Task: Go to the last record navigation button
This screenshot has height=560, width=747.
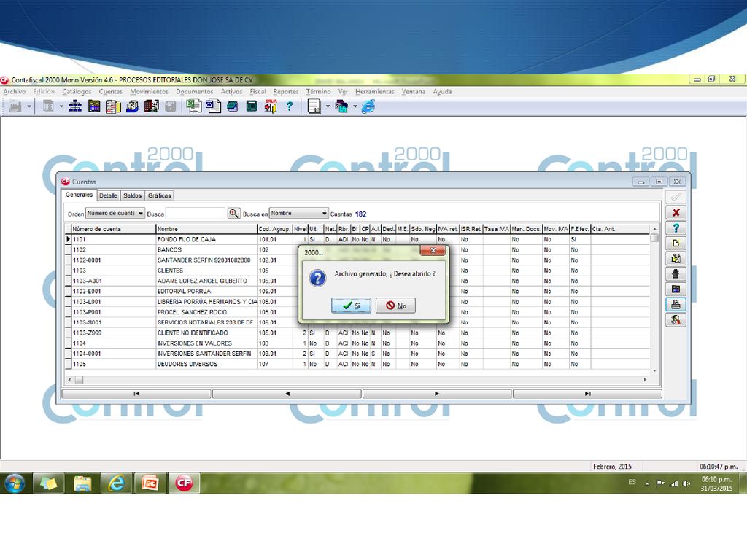Action: click(587, 394)
